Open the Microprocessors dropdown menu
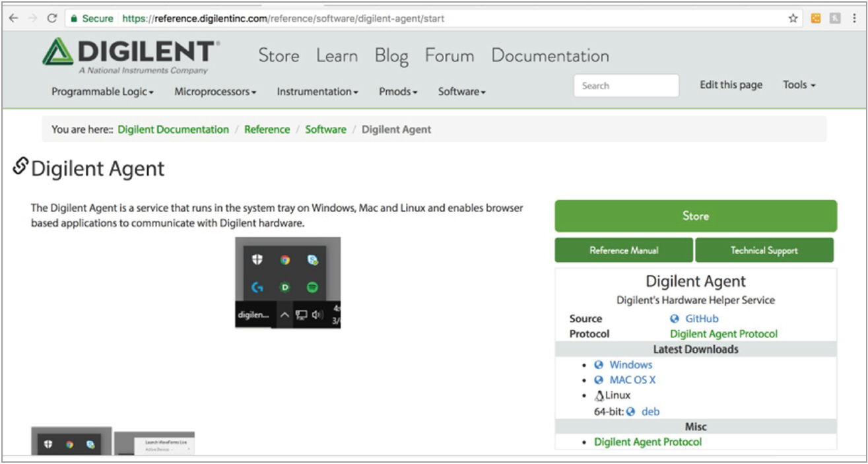This screenshot has height=464, width=868. point(215,92)
